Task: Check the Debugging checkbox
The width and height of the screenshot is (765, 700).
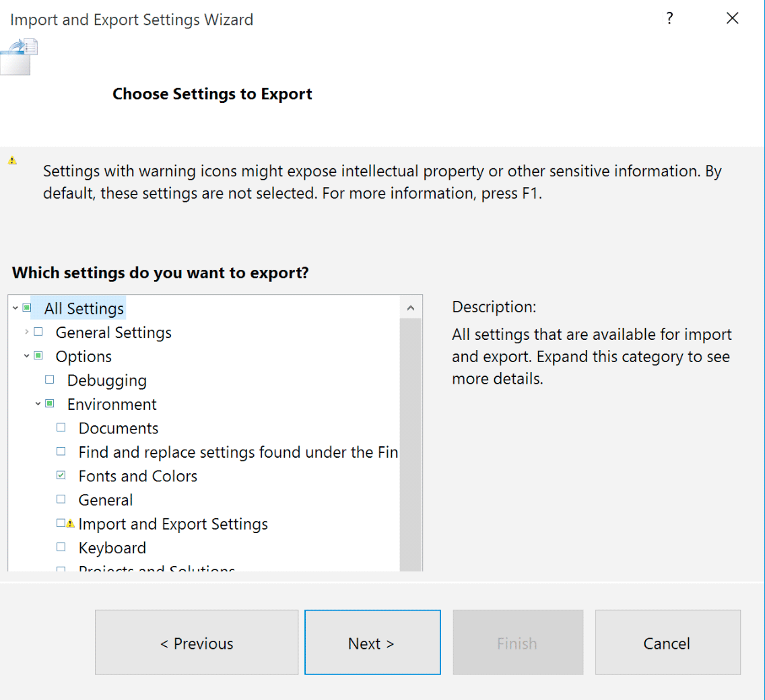Action: tap(50, 380)
